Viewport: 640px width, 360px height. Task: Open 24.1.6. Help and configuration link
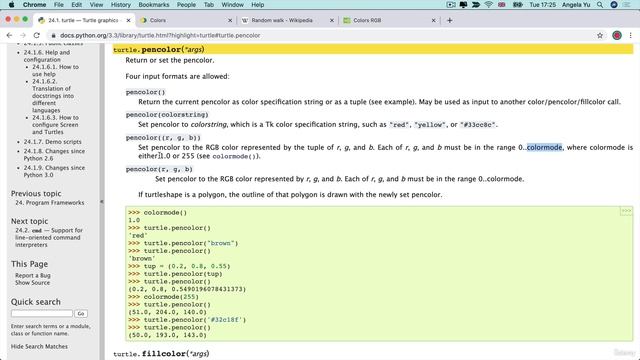(47, 56)
